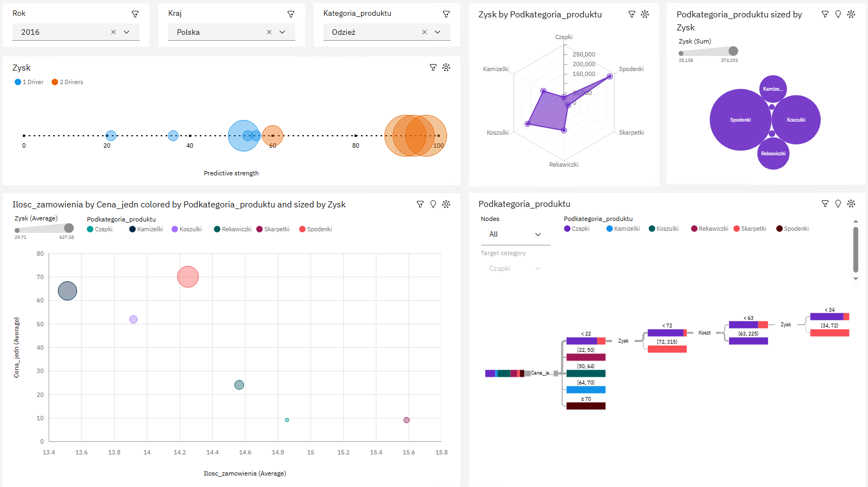Open the Nodes dropdown set to All
The image size is (868, 487).
515,235
